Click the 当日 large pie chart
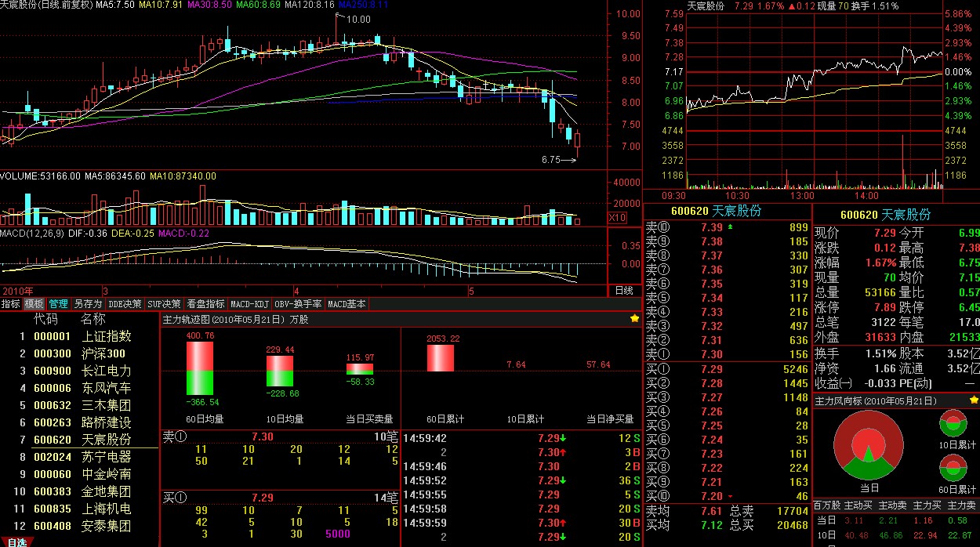The height and width of the screenshot is (547, 980). pos(869,447)
